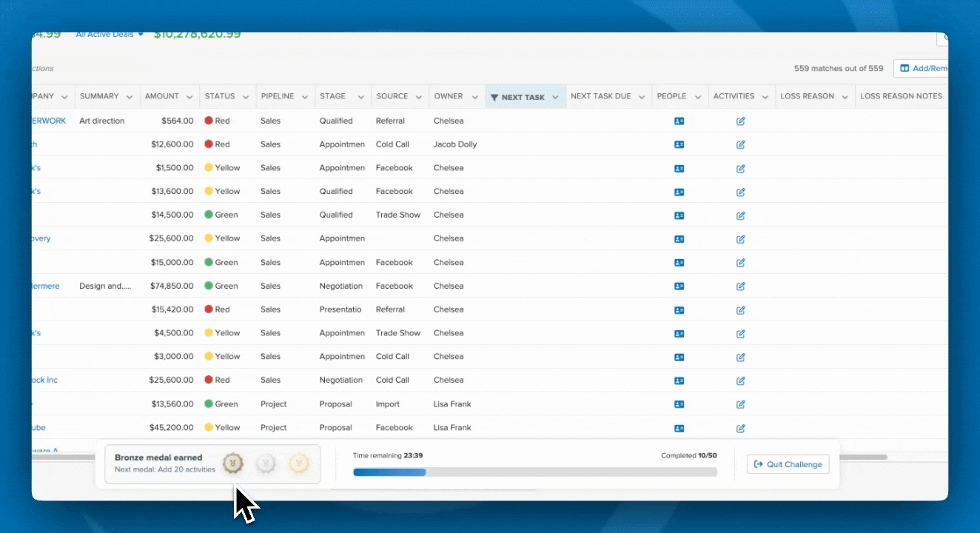Open the Amount column dropdown arrow
The width and height of the screenshot is (980, 533).
tap(190, 97)
